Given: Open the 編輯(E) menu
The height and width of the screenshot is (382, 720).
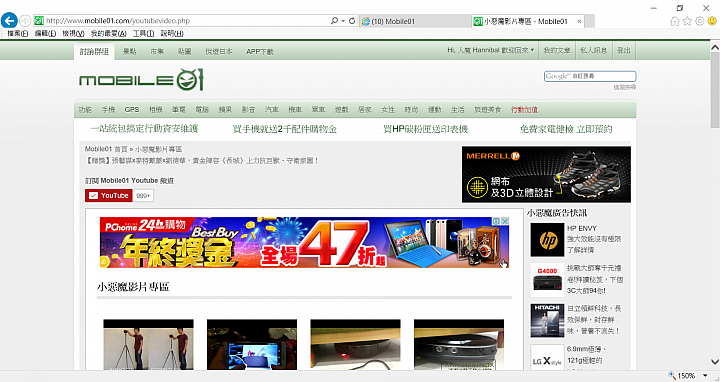Looking at the screenshot, I should click(45, 34).
